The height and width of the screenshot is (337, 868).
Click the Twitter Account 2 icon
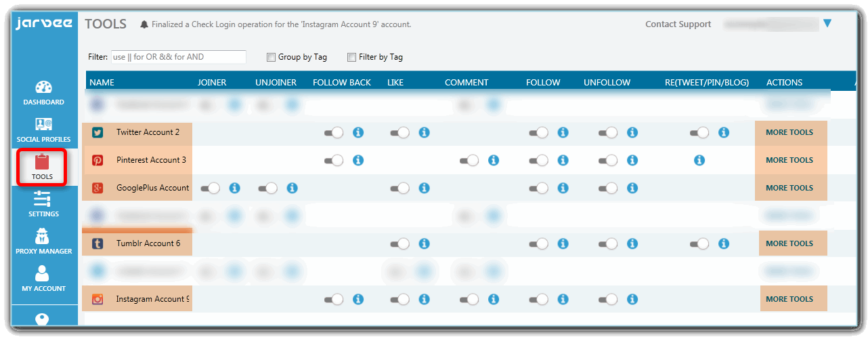[97, 132]
